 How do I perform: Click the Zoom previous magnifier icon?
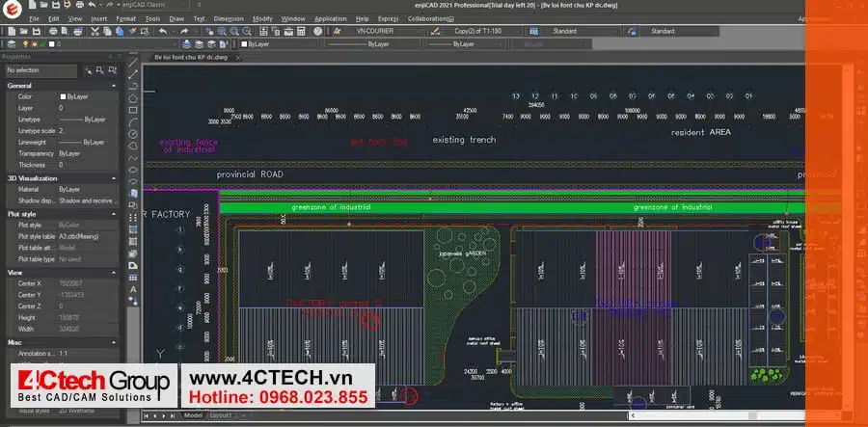point(247,32)
